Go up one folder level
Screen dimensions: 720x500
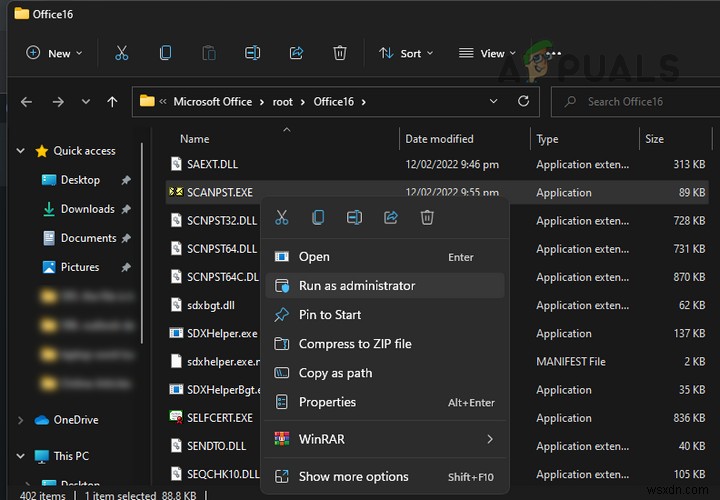[112, 101]
